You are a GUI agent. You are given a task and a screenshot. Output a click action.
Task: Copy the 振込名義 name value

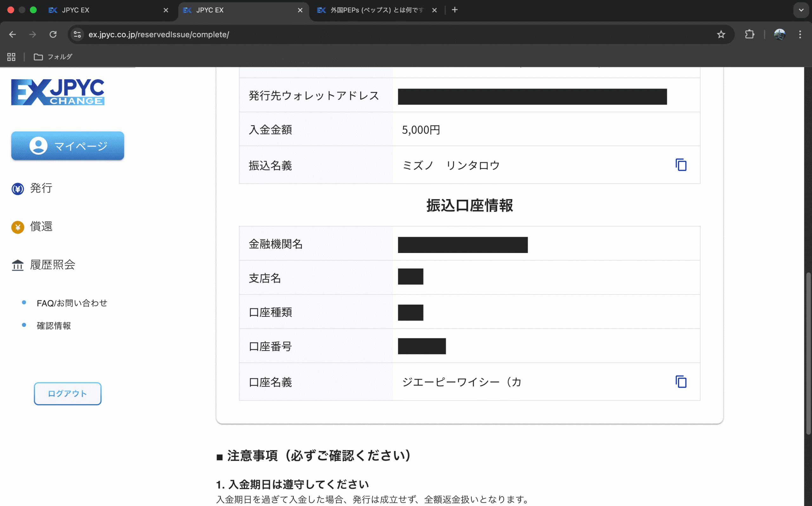(681, 165)
